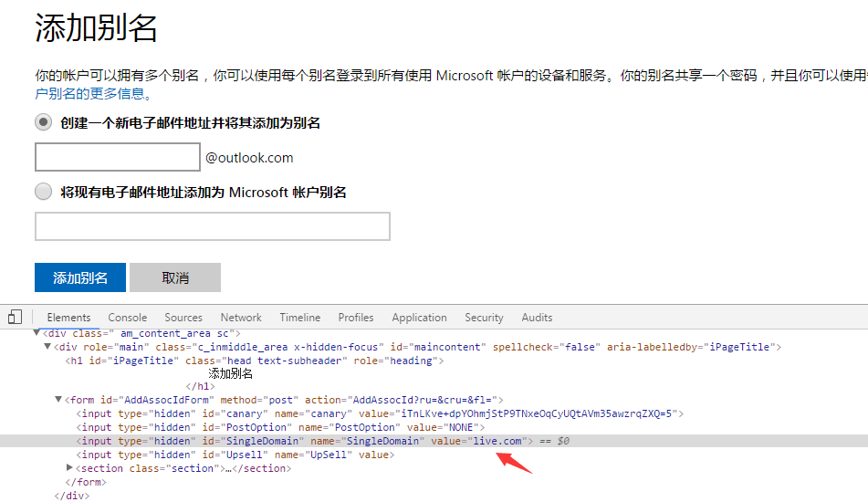Collapse the am_content_area div node
Viewport: 868px width, 502px height.
coord(37,332)
